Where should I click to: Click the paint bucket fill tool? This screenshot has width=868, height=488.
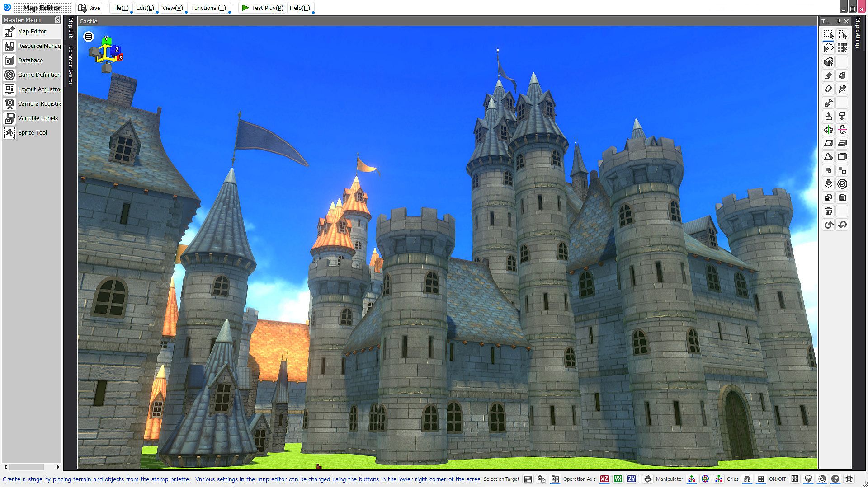[842, 75]
